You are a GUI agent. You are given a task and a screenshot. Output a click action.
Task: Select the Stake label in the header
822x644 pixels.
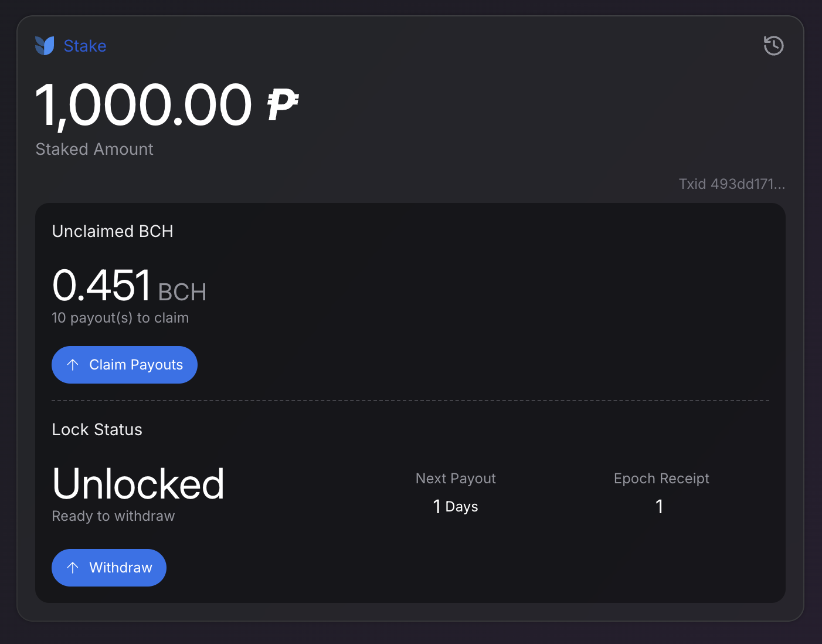pos(86,45)
